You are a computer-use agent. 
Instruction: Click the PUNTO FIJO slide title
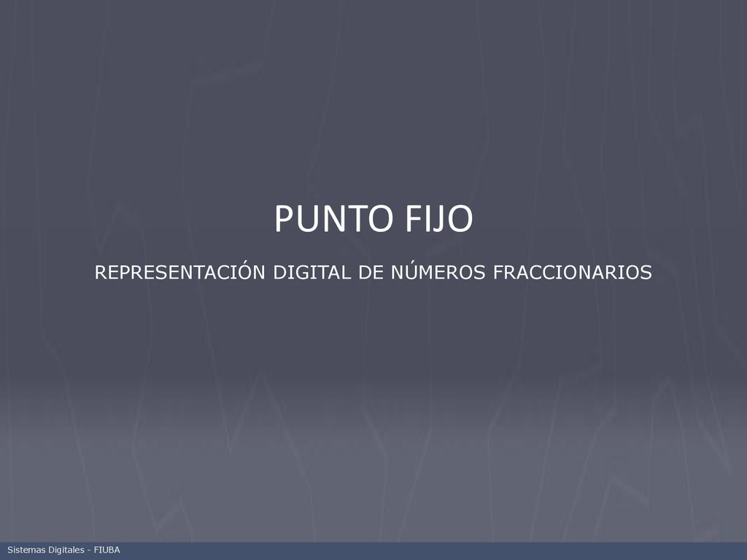[373, 219]
